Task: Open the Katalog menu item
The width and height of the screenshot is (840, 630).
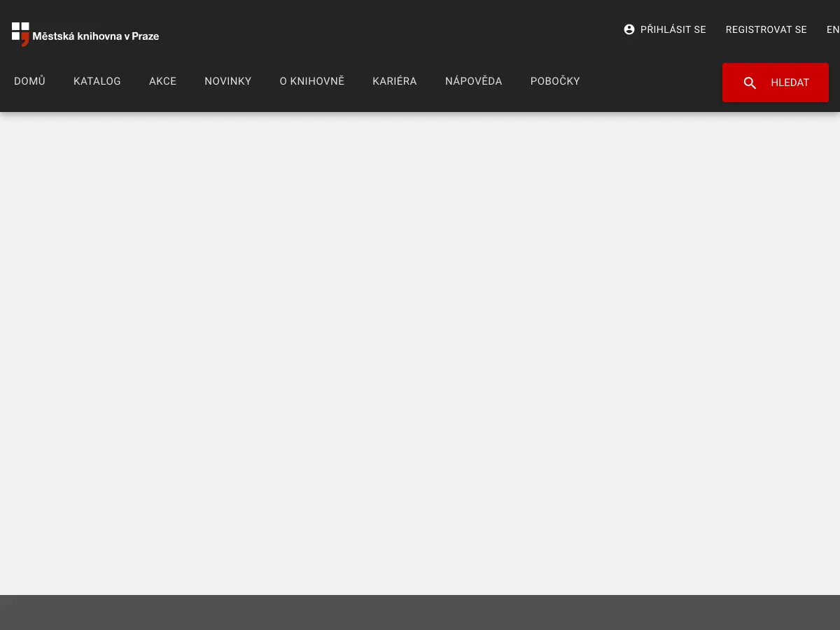Action: [x=97, y=81]
